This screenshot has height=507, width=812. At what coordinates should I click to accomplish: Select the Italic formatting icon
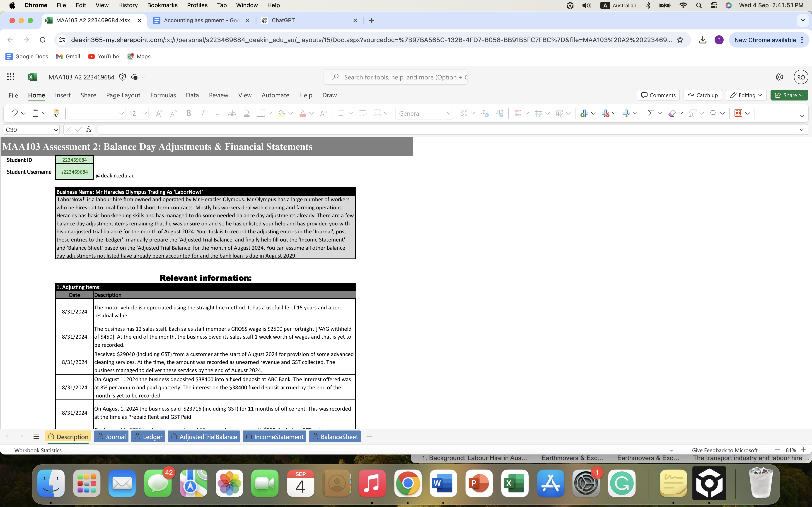coord(203,113)
